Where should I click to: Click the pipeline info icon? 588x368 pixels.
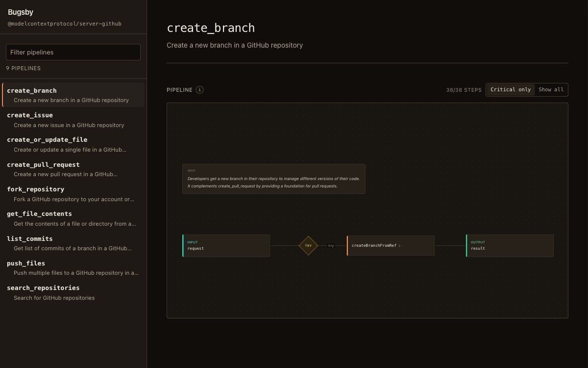pyautogui.click(x=199, y=90)
